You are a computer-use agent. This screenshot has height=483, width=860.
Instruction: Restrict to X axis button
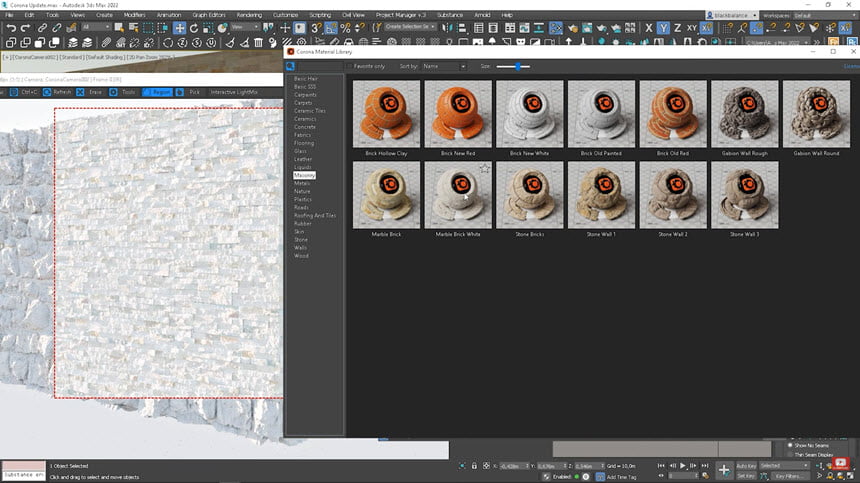(649, 28)
